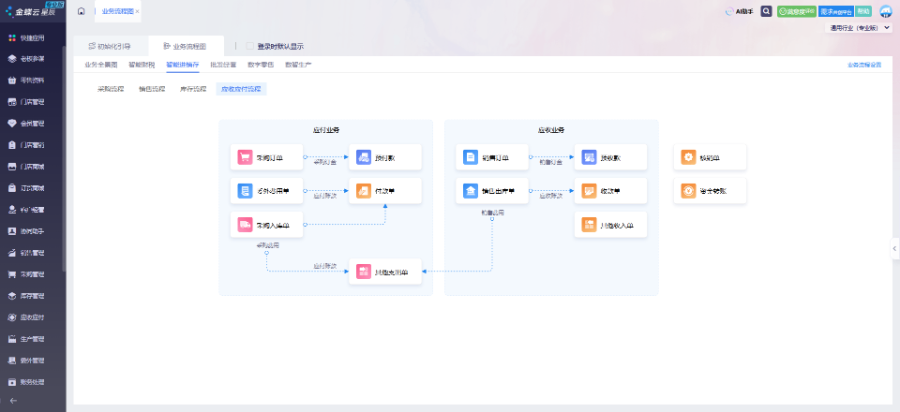Click the green 满意度评价 button
Screen dimensions: 900x412
coord(796,11)
